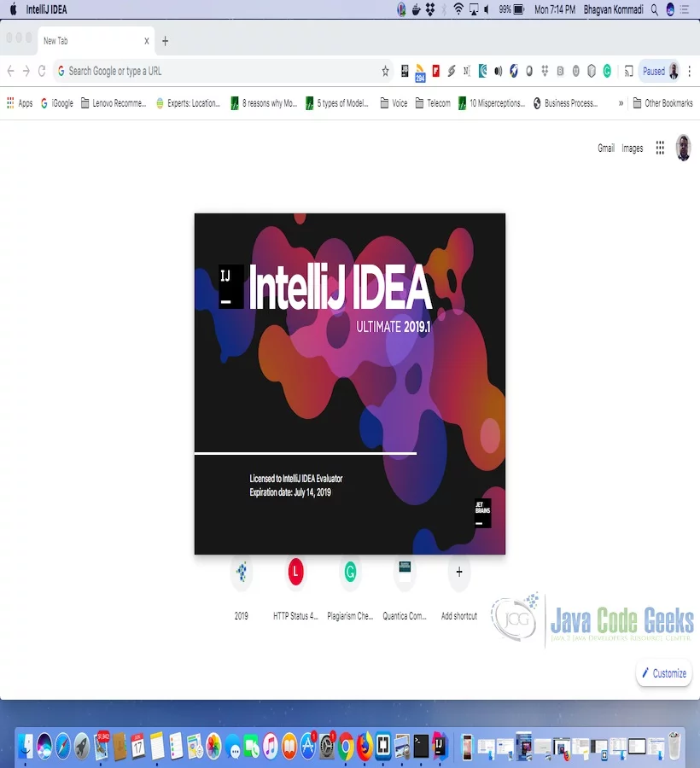Open Gmail link on new tab page
Image resolution: width=700 pixels, height=768 pixels.
606,148
